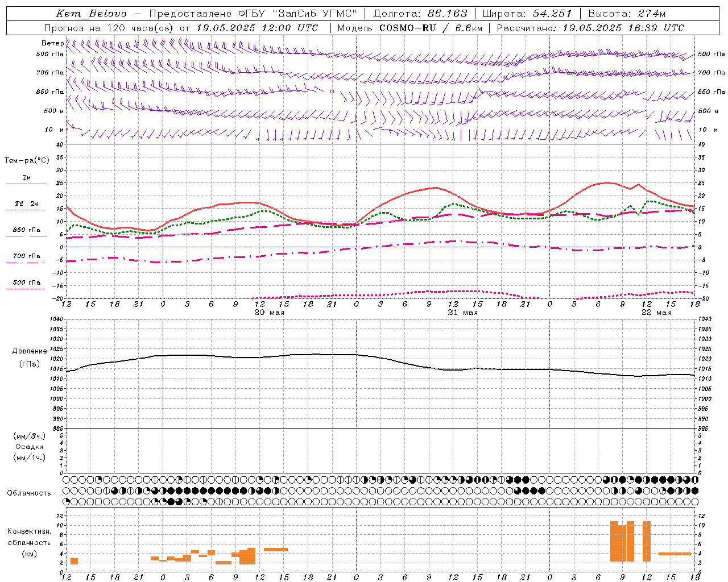Click the (мм/3ч.) precipitation unit label

coord(30,436)
